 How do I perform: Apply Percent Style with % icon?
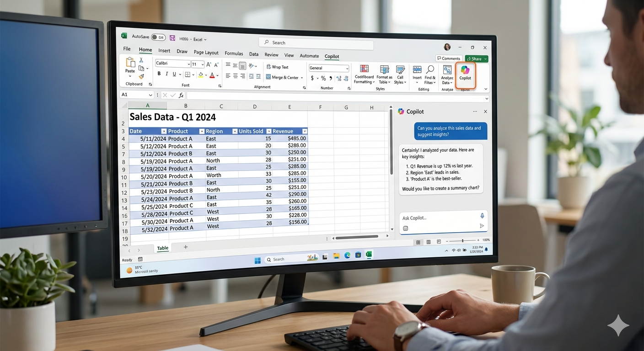(323, 79)
